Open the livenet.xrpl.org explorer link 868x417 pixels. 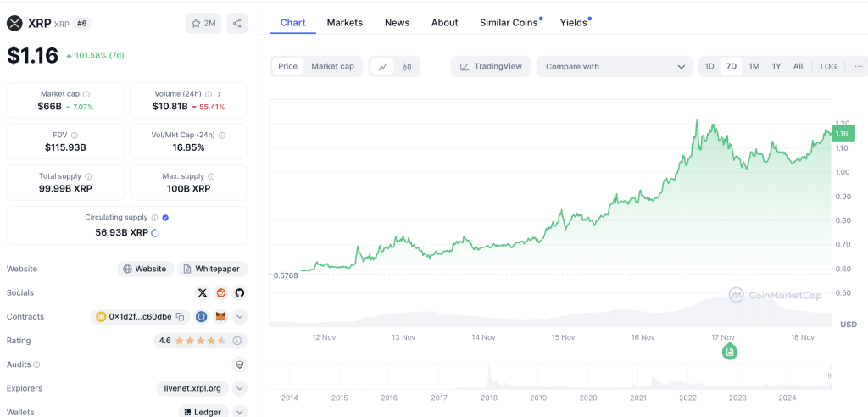[192, 388]
